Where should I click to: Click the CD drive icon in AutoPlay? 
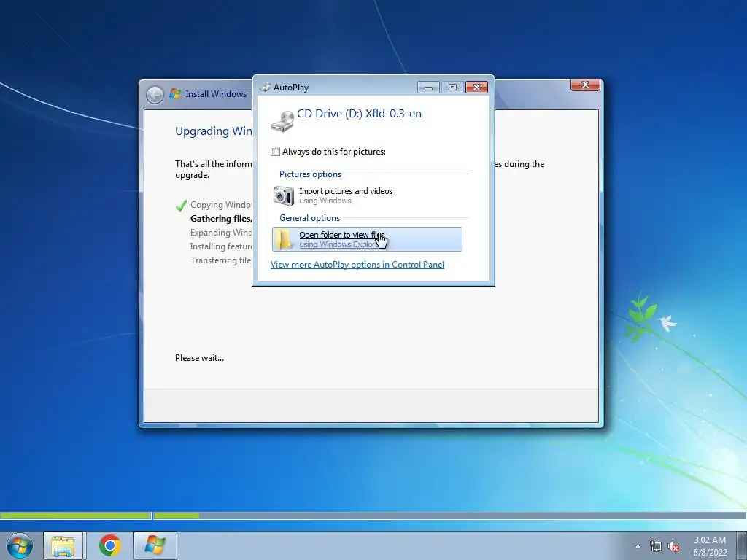(x=282, y=121)
